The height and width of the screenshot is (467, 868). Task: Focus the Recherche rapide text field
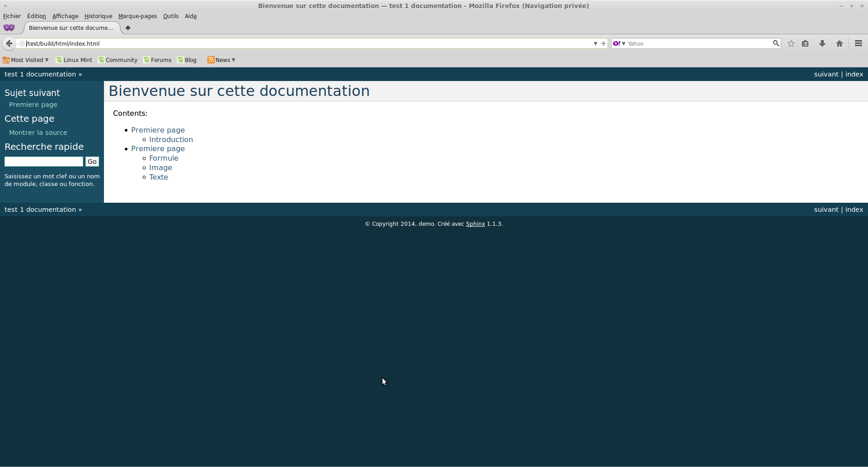(x=44, y=162)
